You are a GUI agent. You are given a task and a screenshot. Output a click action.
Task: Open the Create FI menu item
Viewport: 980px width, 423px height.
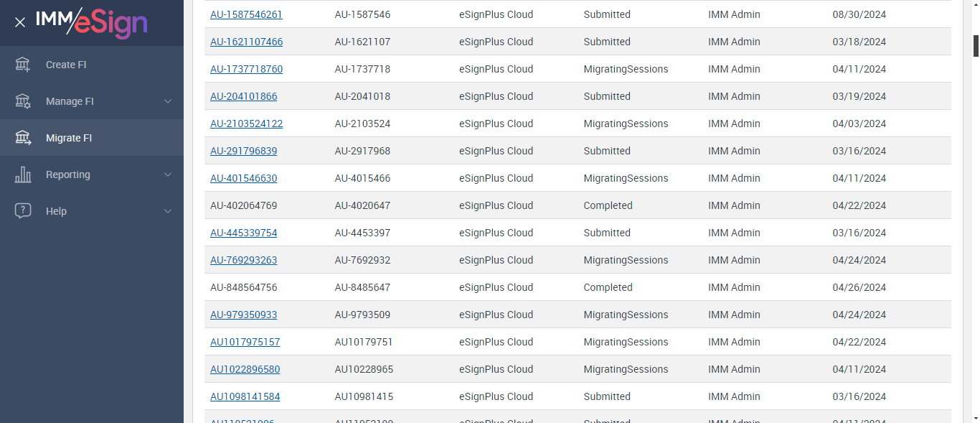coord(66,65)
